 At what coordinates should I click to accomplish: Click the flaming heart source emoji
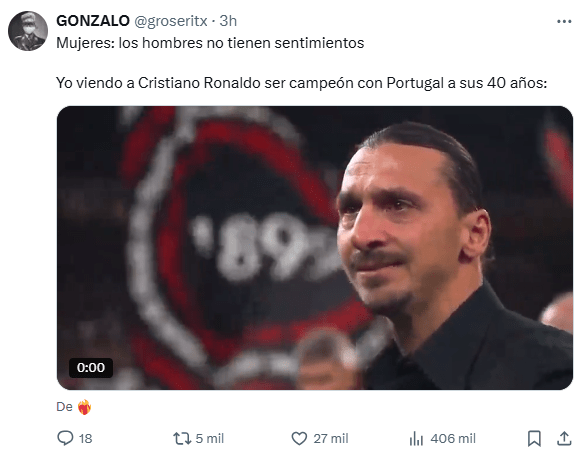coord(84,407)
